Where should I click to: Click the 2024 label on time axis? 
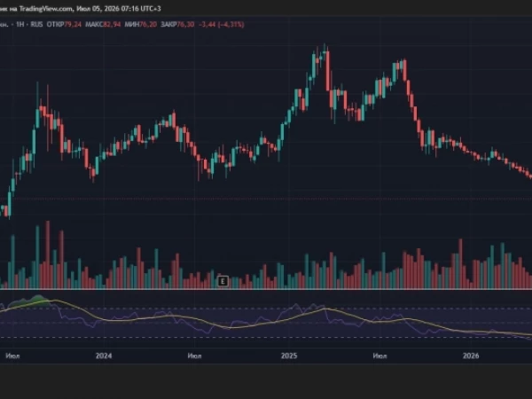pyautogui.click(x=104, y=356)
